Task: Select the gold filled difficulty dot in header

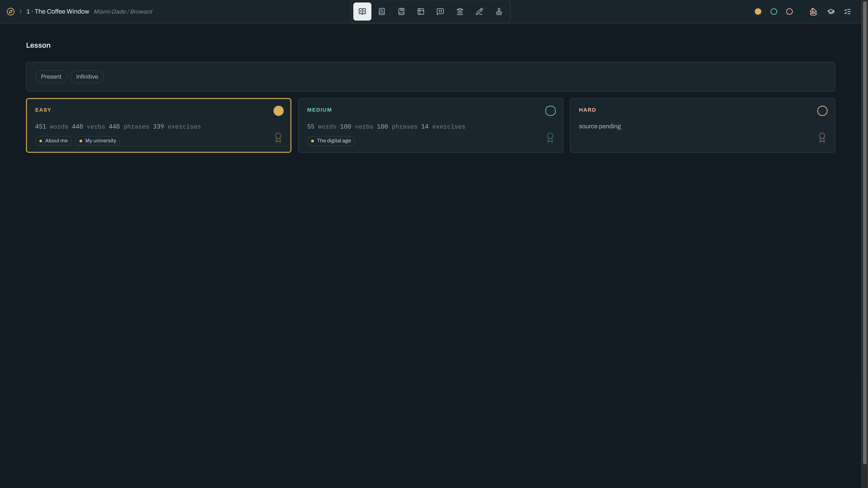Action: click(758, 12)
